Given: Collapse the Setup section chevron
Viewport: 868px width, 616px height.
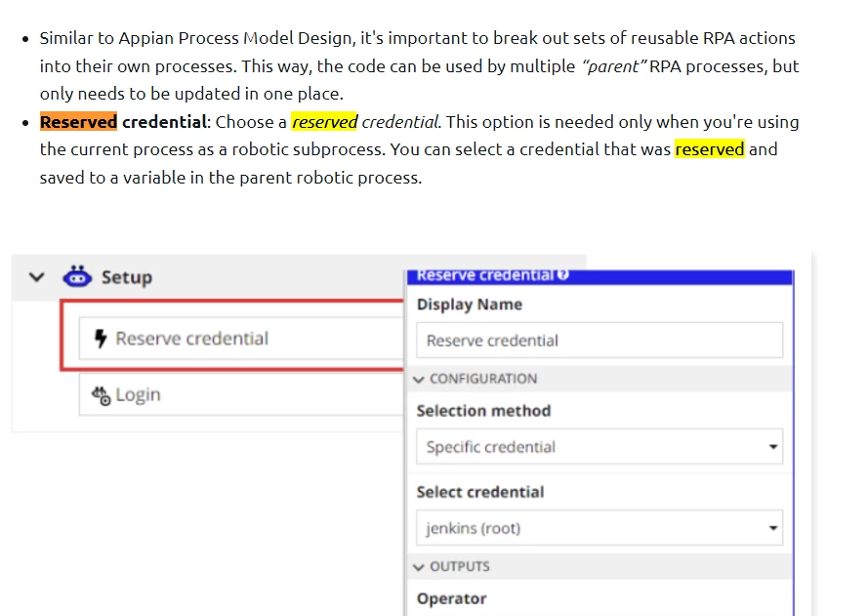Looking at the screenshot, I should (36, 276).
